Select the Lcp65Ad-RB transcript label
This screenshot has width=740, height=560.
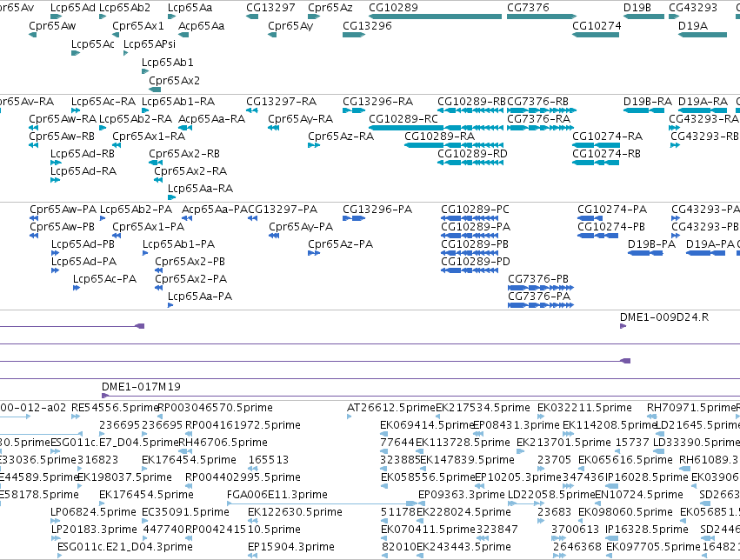click(82, 154)
